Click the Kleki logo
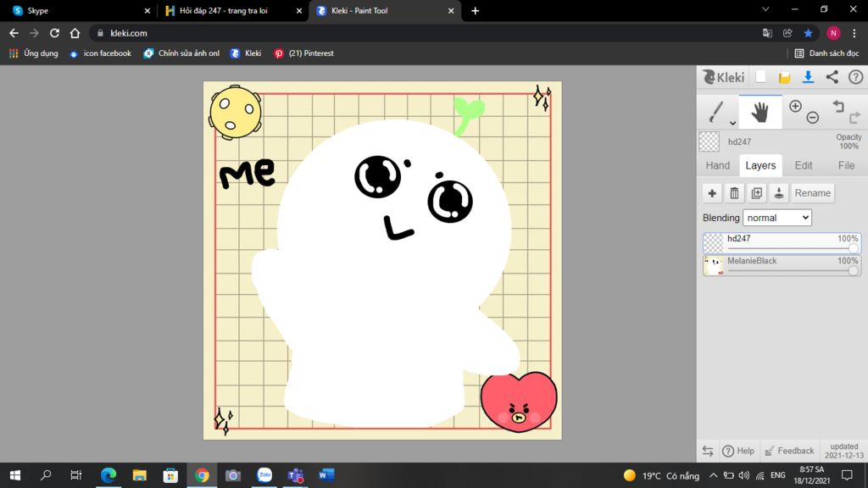Viewport: 868px width, 488px height. click(x=724, y=77)
